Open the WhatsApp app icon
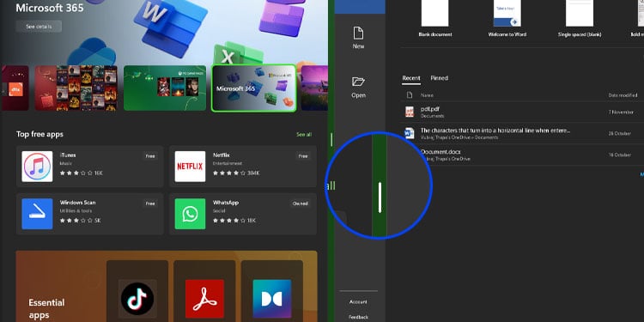Image resolution: width=644 pixels, height=322 pixels. pos(190,214)
